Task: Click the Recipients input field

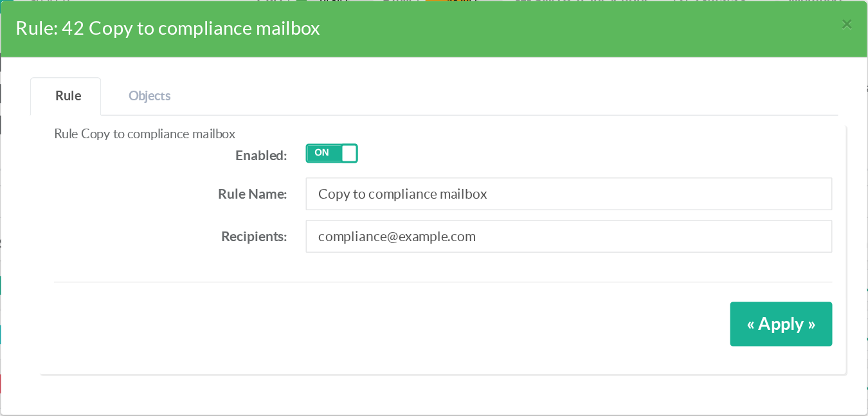Action: tap(569, 236)
